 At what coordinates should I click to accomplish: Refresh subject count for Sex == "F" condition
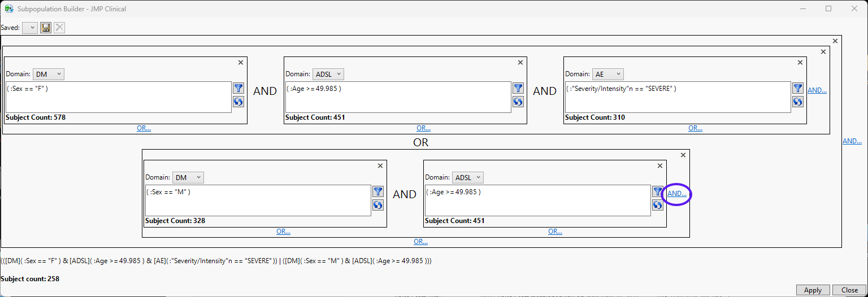click(238, 102)
